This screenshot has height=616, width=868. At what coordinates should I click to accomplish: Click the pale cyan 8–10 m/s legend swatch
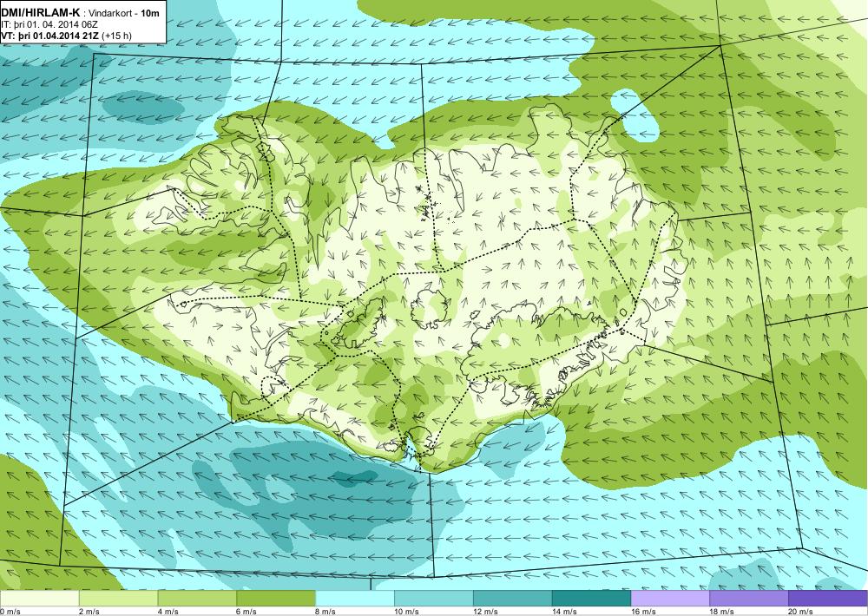355,599
